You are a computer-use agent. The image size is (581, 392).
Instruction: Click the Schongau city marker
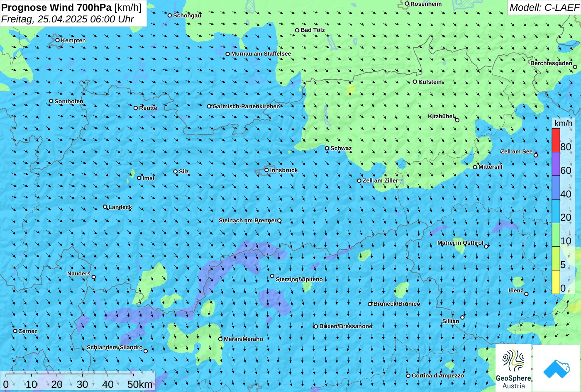pos(170,15)
